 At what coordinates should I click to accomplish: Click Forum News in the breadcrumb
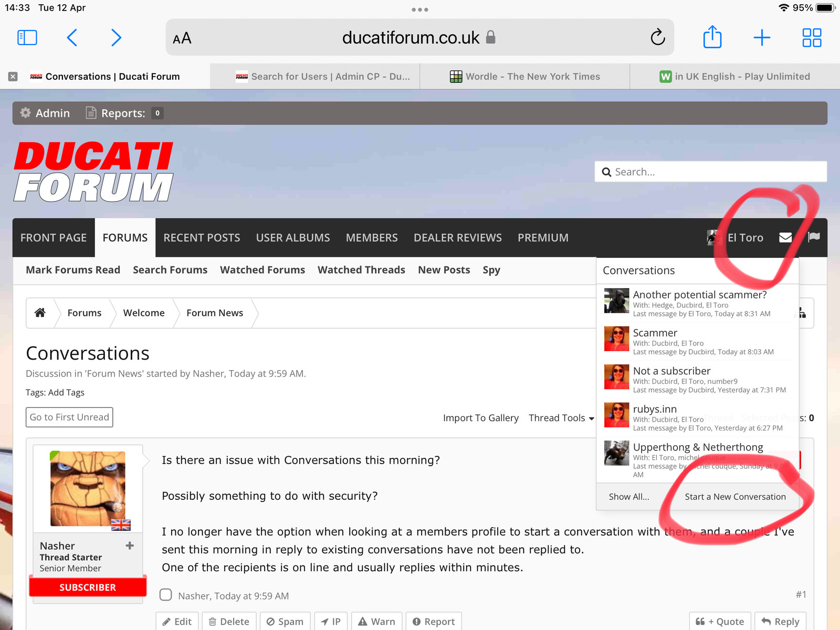point(215,313)
